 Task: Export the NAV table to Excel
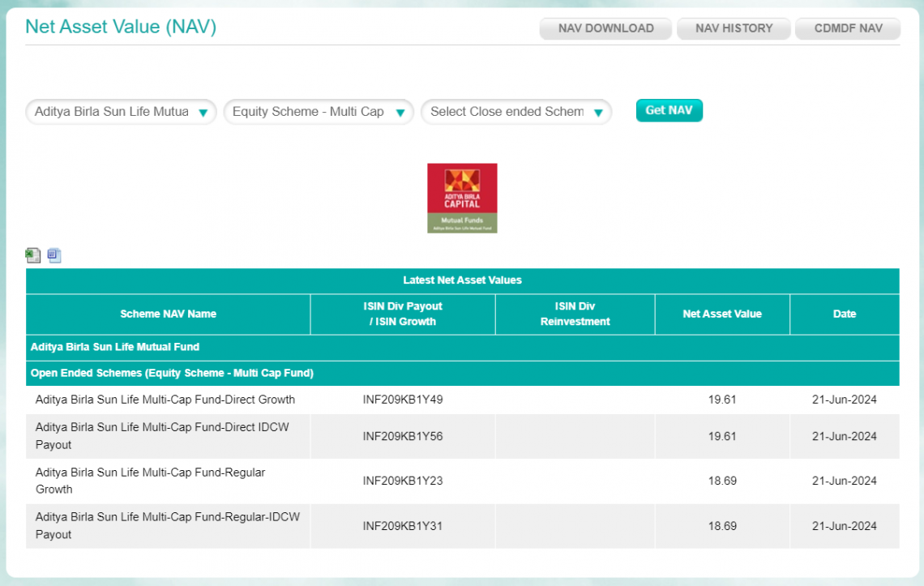pos(32,255)
